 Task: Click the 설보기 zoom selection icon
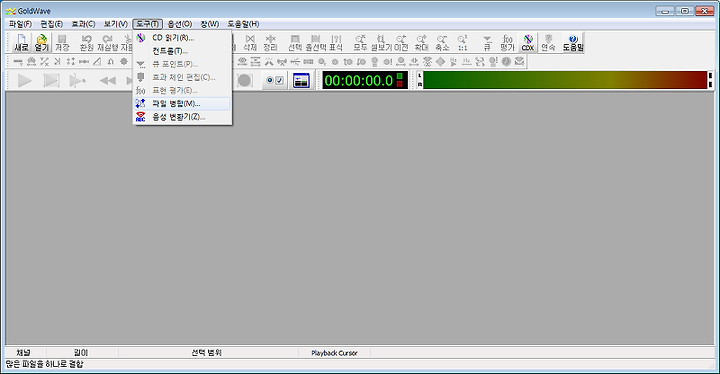381,42
